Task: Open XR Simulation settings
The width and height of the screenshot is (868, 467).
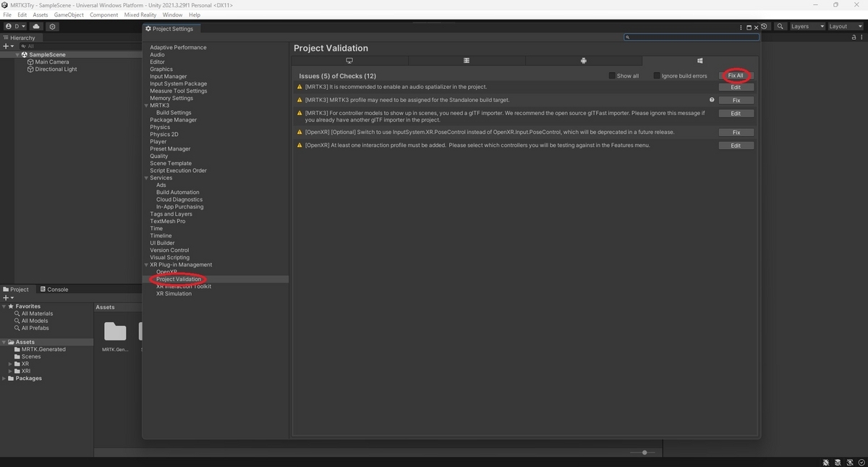Action: 174,294
